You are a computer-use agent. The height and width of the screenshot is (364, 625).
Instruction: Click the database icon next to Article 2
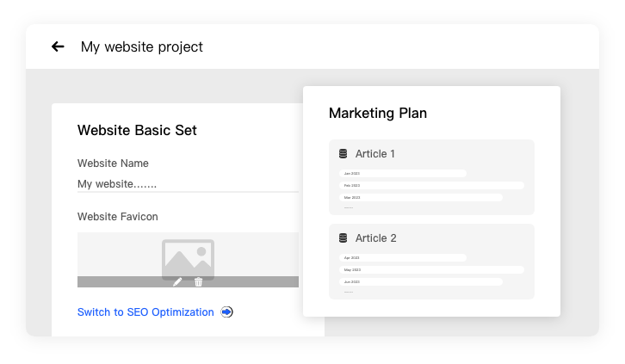click(x=343, y=238)
